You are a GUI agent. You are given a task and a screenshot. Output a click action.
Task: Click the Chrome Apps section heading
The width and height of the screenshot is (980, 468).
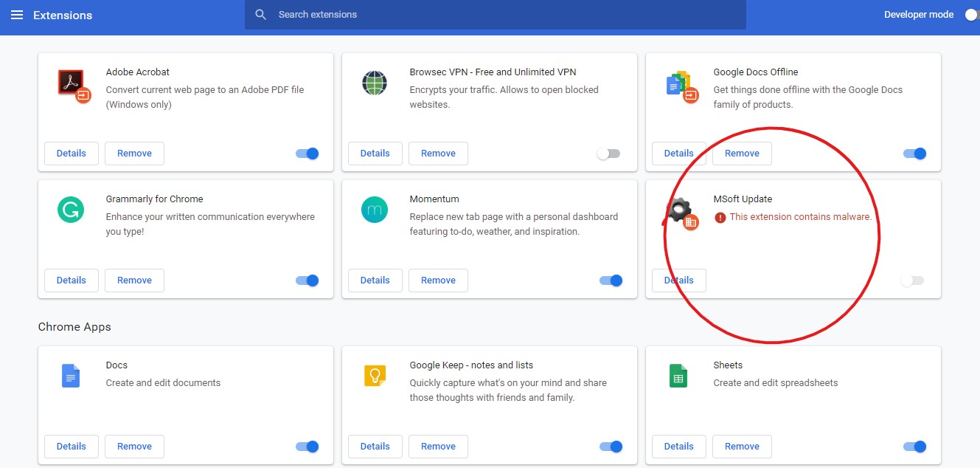(74, 327)
